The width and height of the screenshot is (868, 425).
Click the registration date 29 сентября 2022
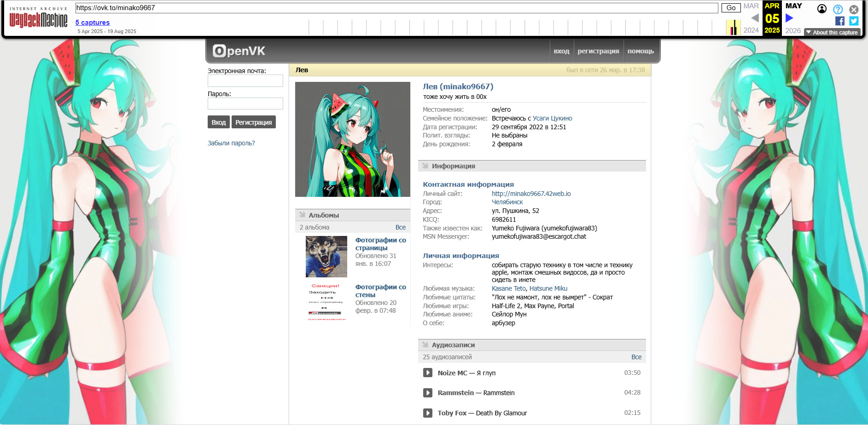click(529, 127)
